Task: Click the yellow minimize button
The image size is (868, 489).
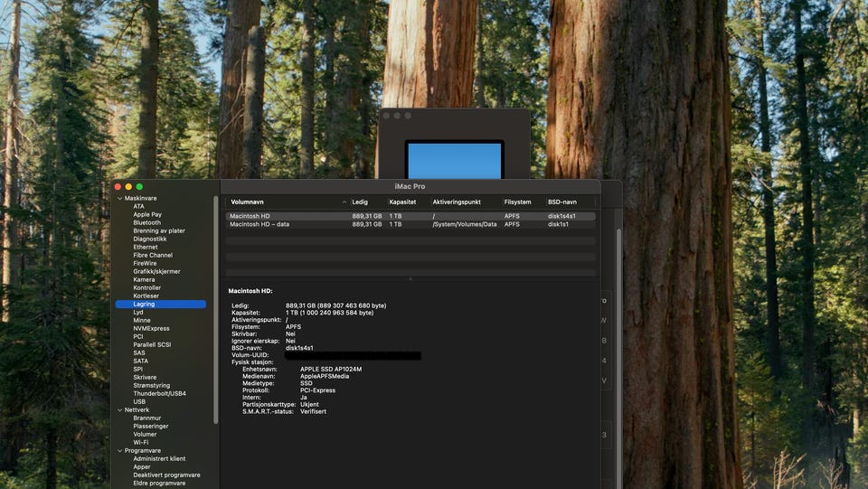Action: (128, 186)
